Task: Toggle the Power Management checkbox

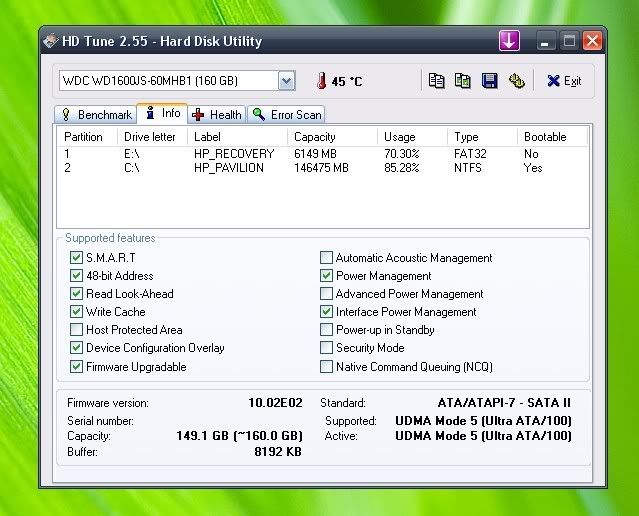Action: point(326,276)
